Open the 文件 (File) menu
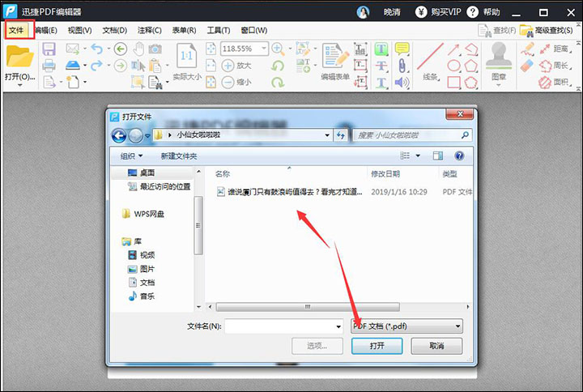This screenshot has height=392, width=583. [18, 30]
